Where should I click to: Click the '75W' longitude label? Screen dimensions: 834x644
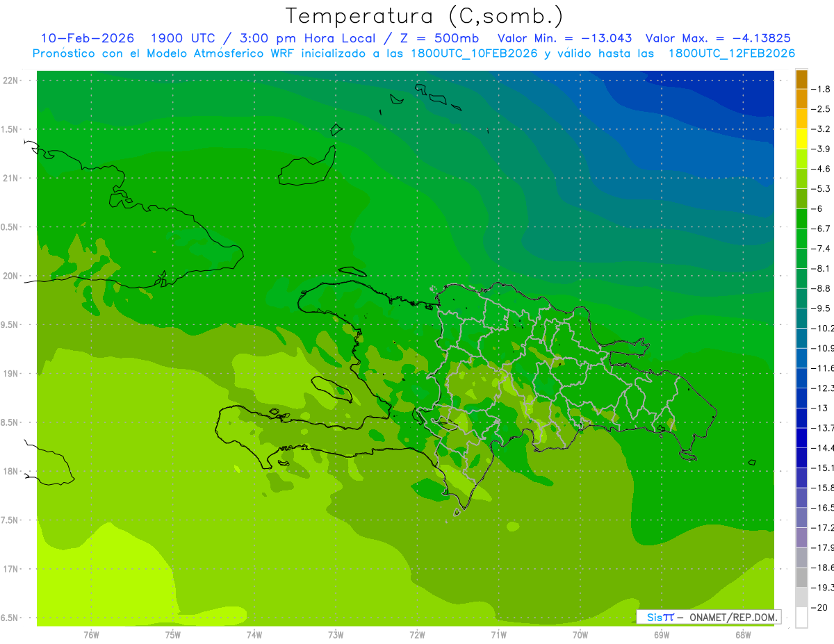pos(173,634)
